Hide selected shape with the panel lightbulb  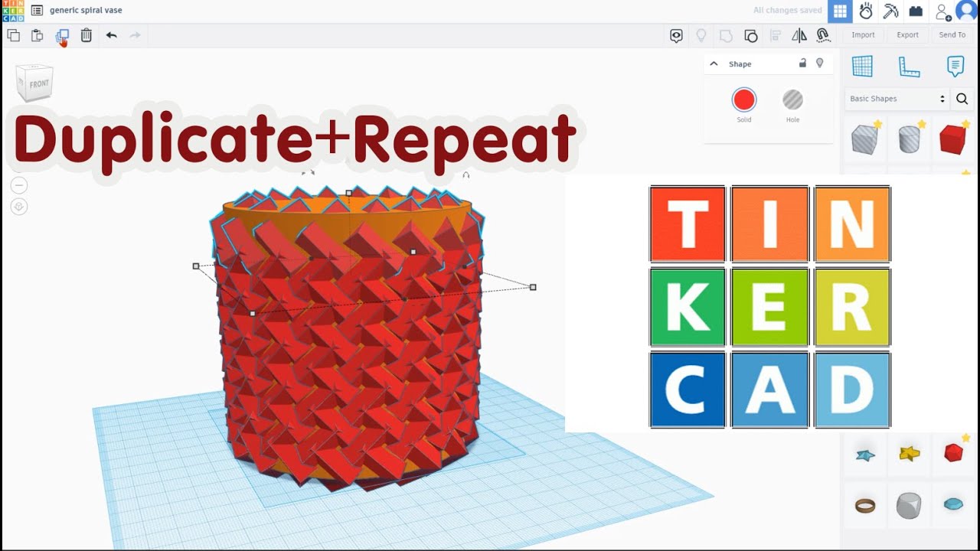[x=819, y=64]
